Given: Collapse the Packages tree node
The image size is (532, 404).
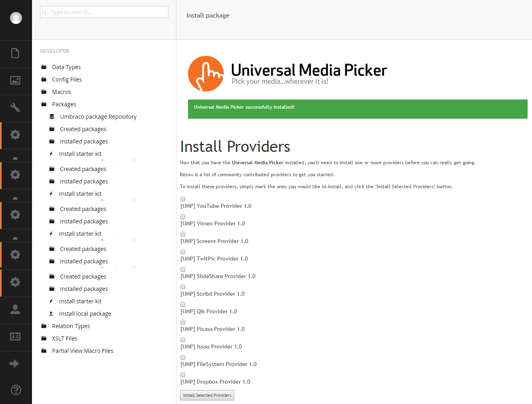Looking at the screenshot, I should 64,104.
